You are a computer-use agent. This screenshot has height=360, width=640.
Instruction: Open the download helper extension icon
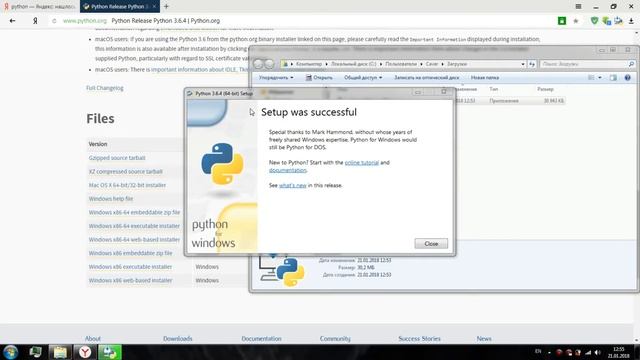(618, 21)
